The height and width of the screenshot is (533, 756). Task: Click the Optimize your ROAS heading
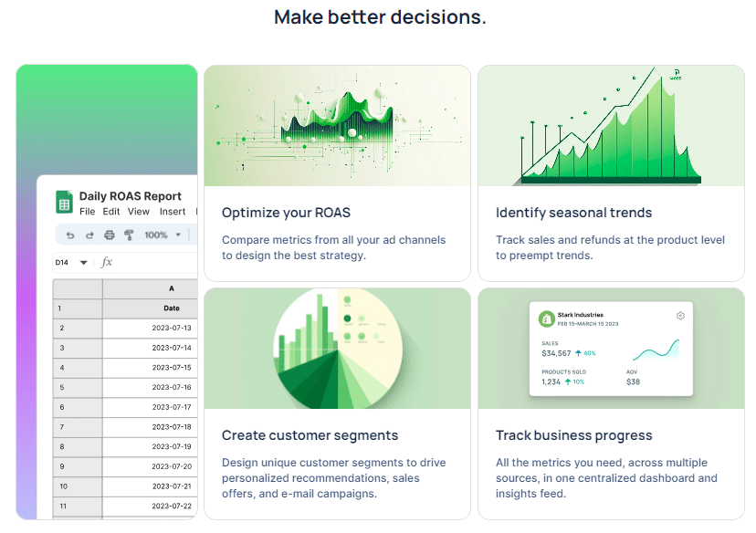(286, 213)
